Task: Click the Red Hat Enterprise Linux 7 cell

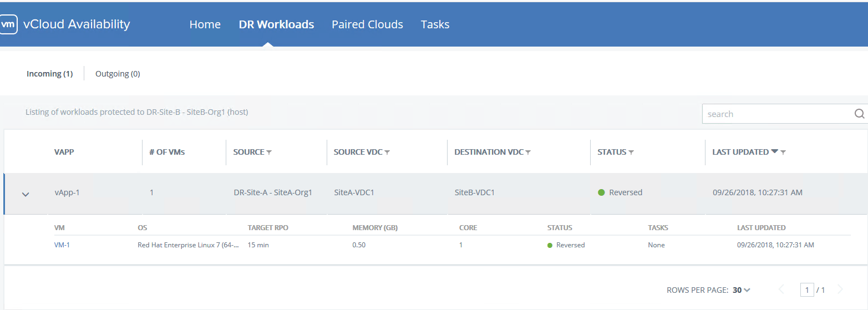Action: (188, 245)
